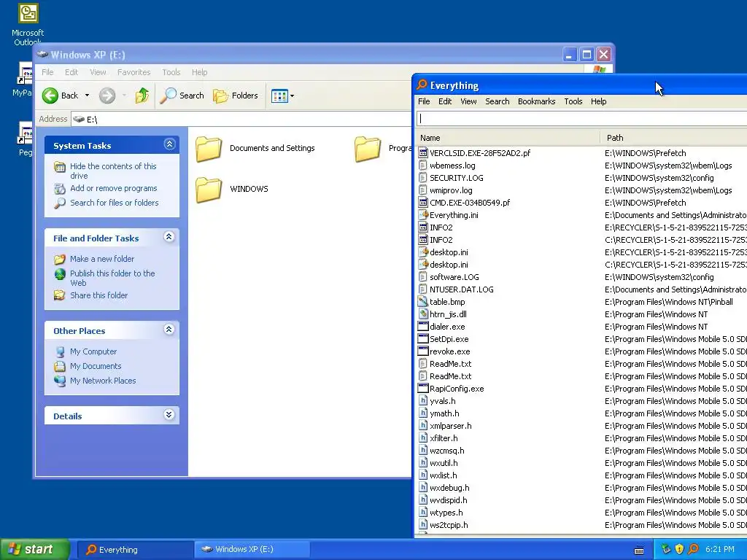The image size is (747, 560).
Task: Click the Everything search input field
Action: tap(581, 119)
